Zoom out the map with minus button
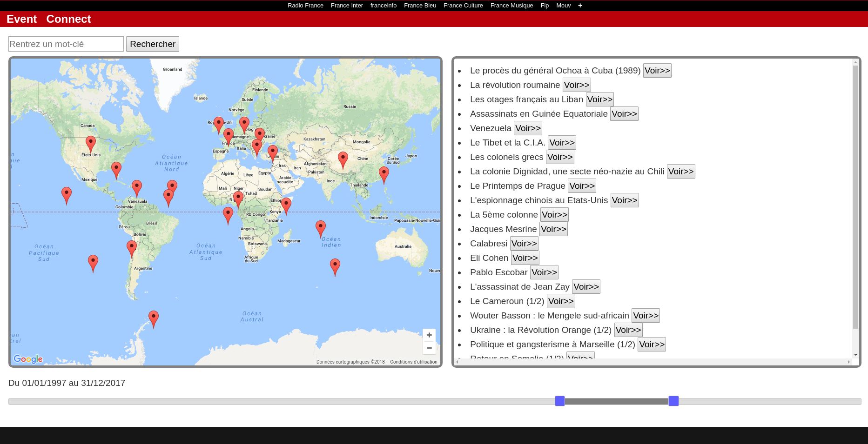The width and height of the screenshot is (868, 444). coord(429,348)
